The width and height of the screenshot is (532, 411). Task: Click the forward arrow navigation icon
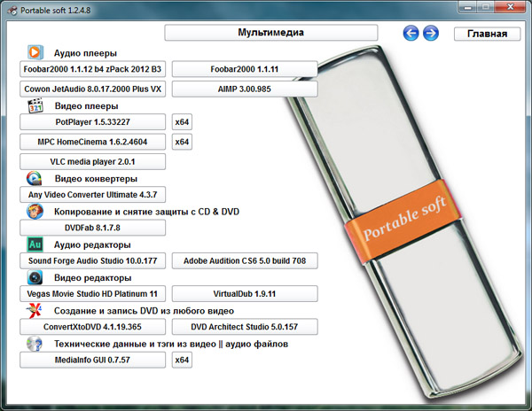(431, 34)
